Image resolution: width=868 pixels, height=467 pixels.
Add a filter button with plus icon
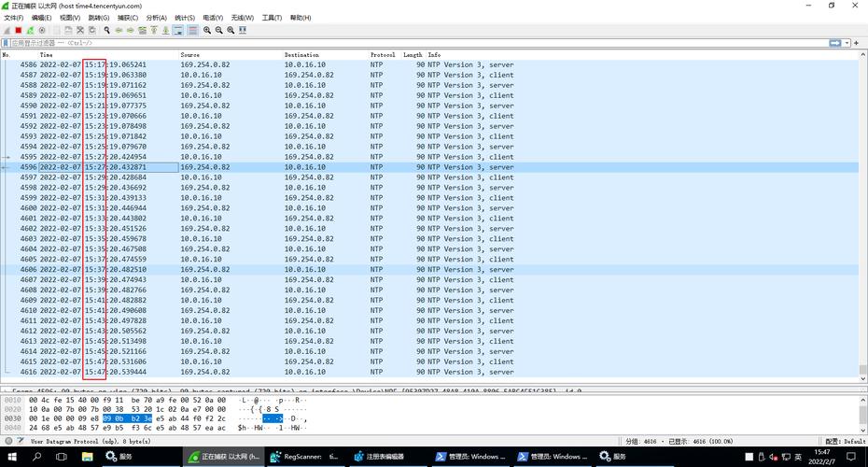coord(857,43)
